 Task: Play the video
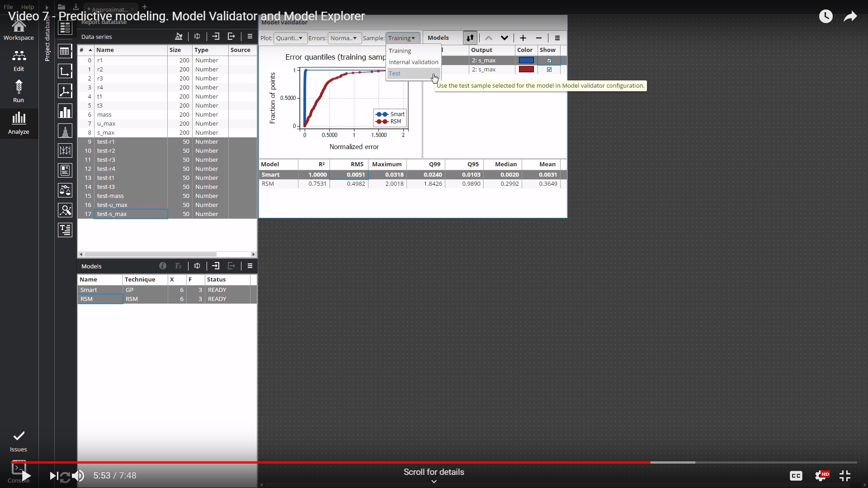pyautogui.click(x=26, y=475)
